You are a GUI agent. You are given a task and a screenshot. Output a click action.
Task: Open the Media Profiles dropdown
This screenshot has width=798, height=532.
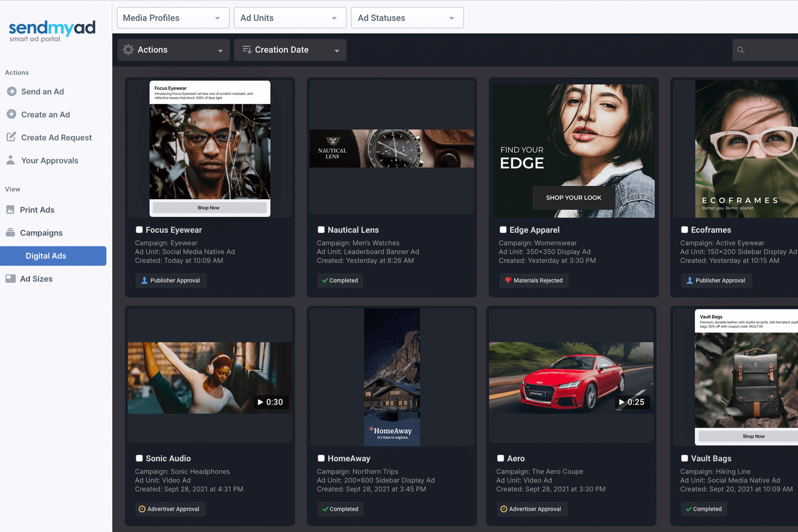[173, 18]
